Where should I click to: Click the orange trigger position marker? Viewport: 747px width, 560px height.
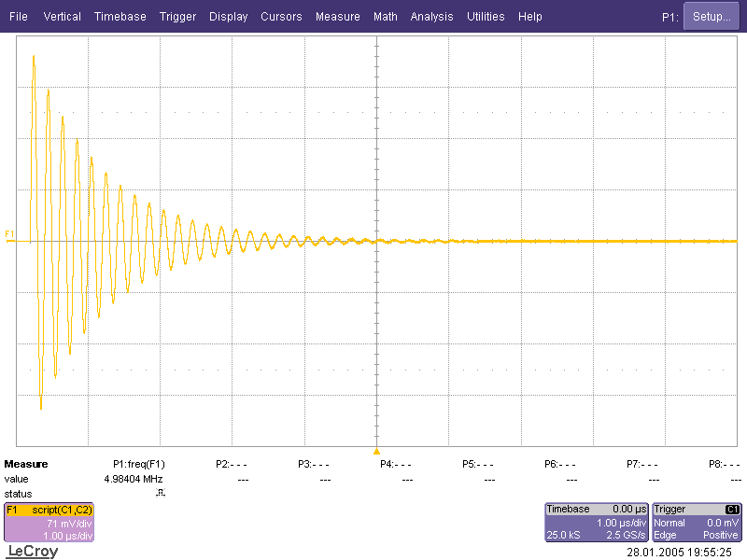click(376, 451)
